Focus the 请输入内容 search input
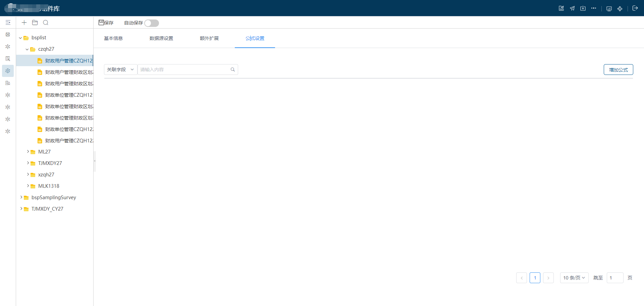 (188, 70)
